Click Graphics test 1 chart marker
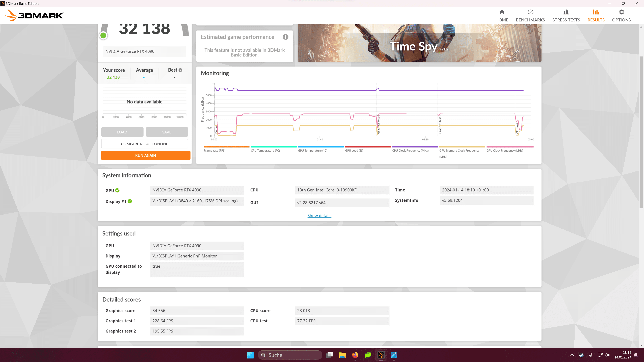644x362 pixels. (379, 124)
